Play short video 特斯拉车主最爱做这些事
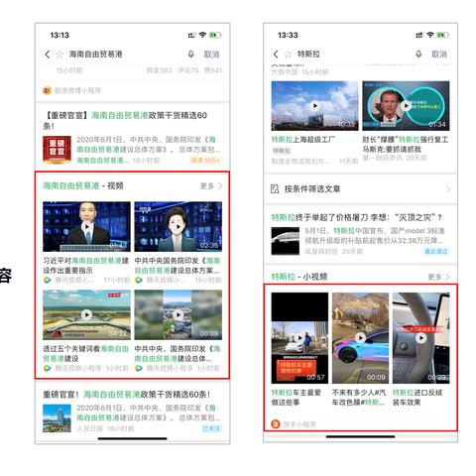Screen dimensions: 476x476 (x=299, y=338)
